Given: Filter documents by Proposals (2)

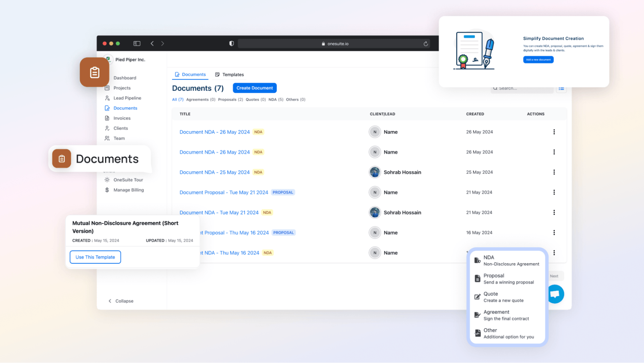Looking at the screenshot, I should pyautogui.click(x=230, y=99).
